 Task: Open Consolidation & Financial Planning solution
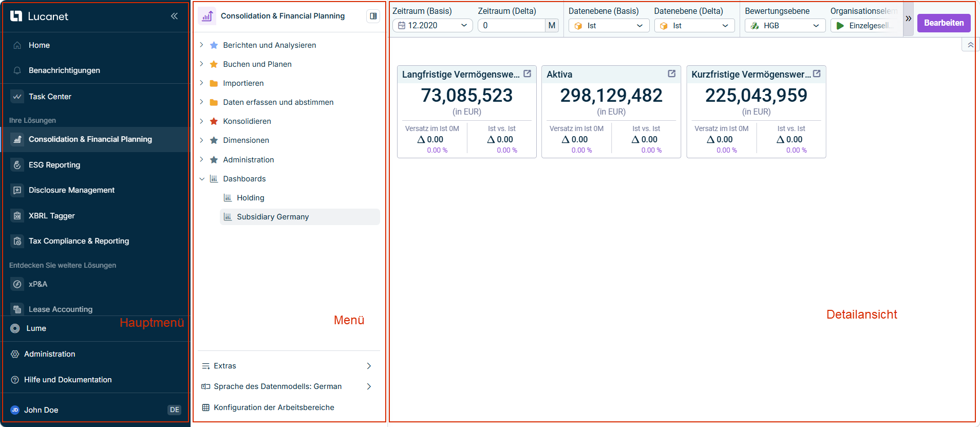96,139
